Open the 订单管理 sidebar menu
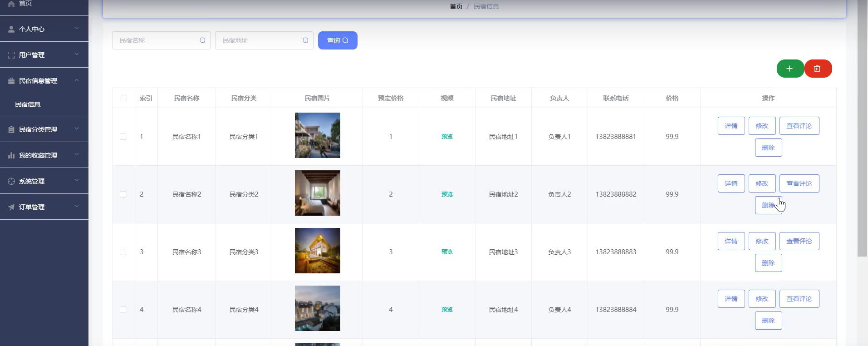 44,207
